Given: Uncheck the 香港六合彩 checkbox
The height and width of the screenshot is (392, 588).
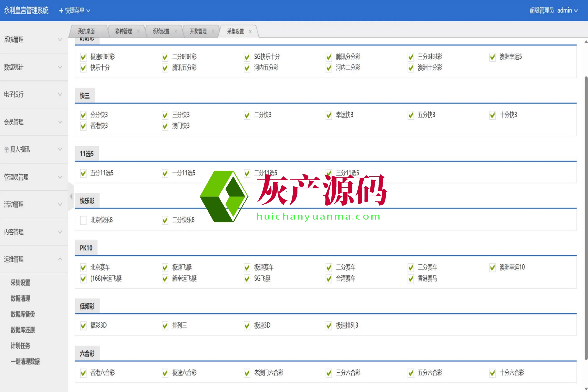Looking at the screenshot, I should pos(83,373).
